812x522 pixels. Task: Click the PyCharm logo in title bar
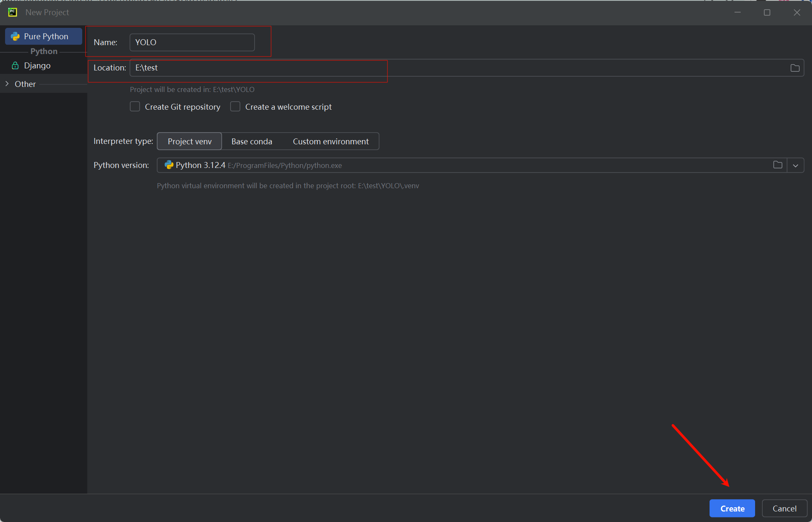click(x=13, y=12)
